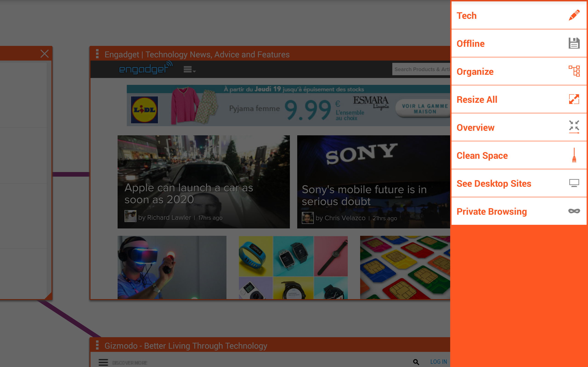Click the Overview collapse arrows icon

[574, 127]
